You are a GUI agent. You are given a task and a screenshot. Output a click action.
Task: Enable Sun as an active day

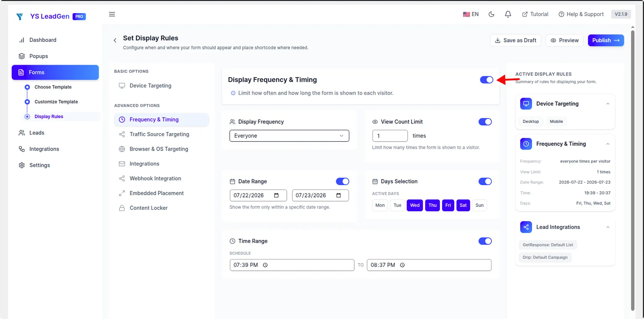480,205
